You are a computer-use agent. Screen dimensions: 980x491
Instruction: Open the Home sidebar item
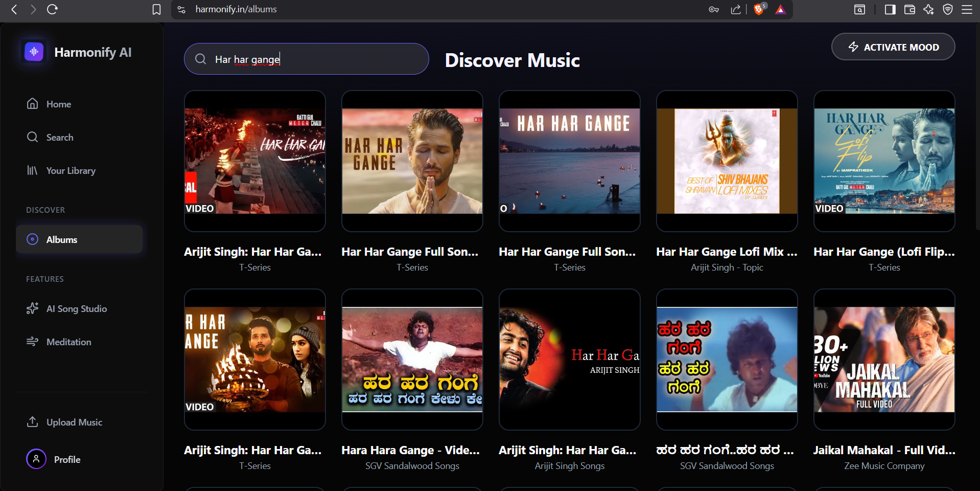(79, 104)
